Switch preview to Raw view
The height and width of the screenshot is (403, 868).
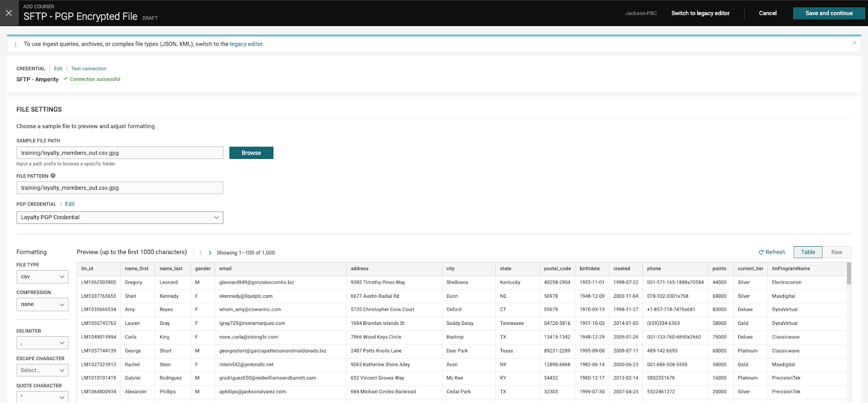[x=837, y=252]
